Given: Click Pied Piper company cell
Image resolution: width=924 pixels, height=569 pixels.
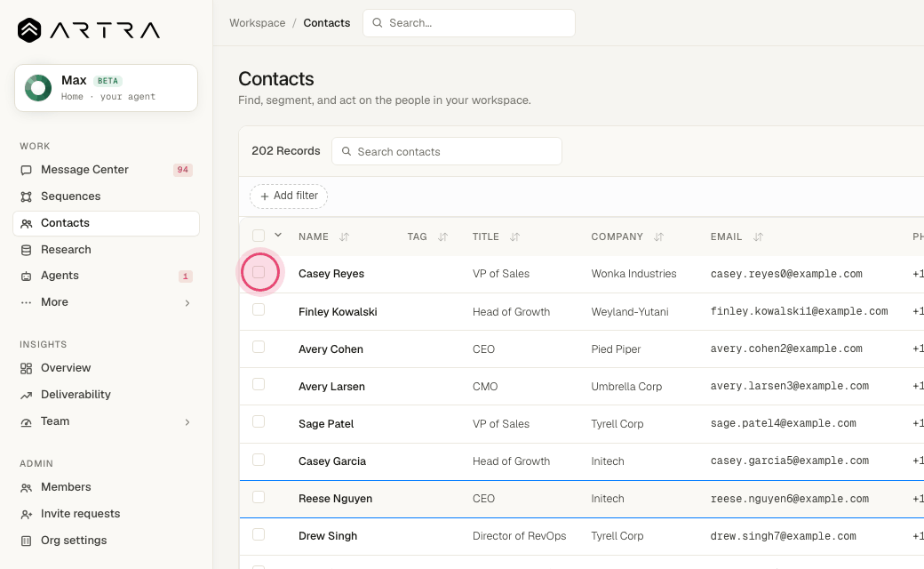Looking at the screenshot, I should pos(616,349).
